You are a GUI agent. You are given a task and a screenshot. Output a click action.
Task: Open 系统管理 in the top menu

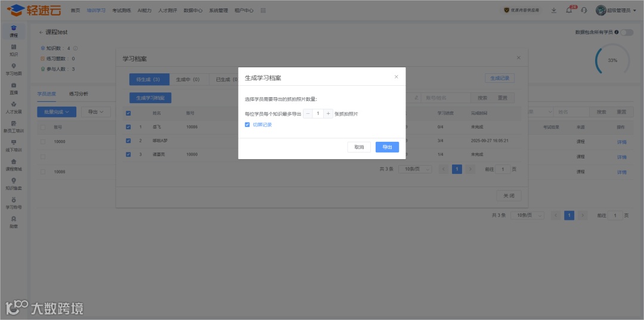click(218, 11)
